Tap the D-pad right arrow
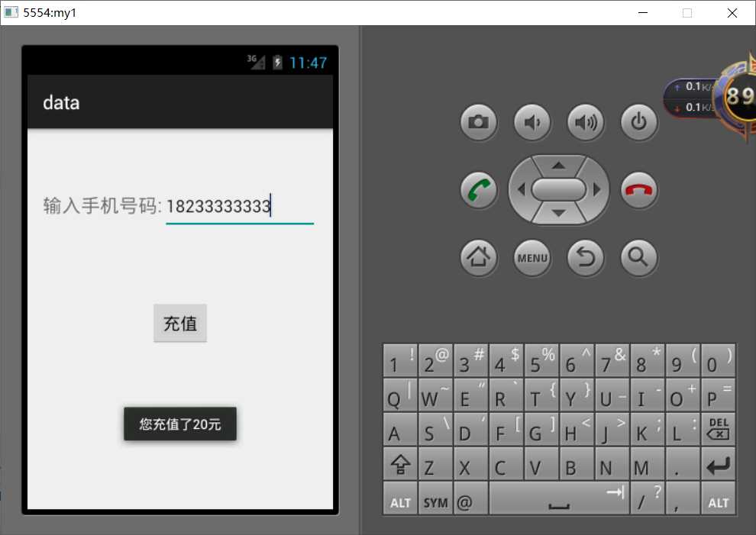Viewport: 756px width, 535px height. point(597,189)
